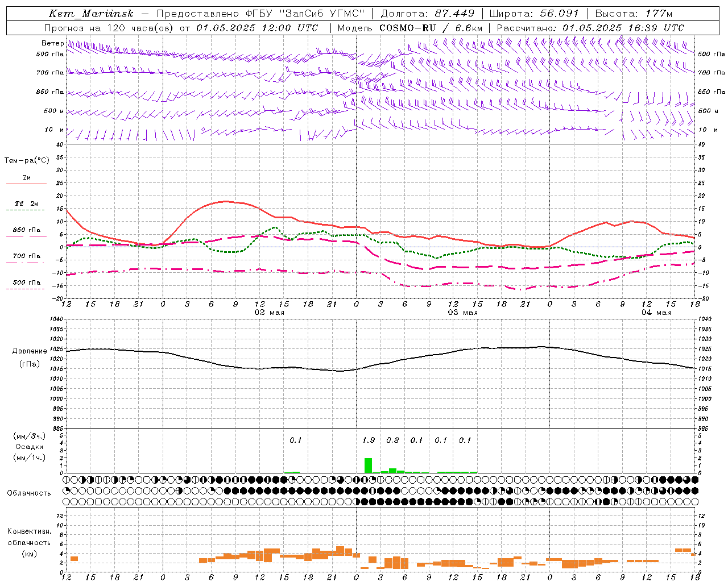This screenshot has height=582, width=728.
Task: Click the "850 гПа" temperature legend entry
Action: [x=26, y=230]
